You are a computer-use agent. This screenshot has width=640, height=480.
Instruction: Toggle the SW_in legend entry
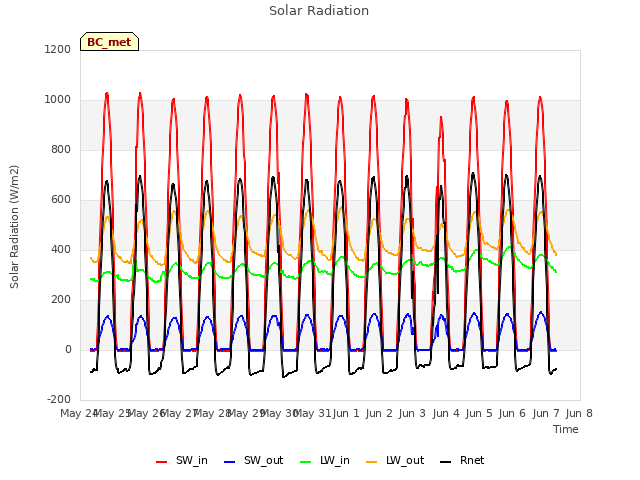click(182, 460)
